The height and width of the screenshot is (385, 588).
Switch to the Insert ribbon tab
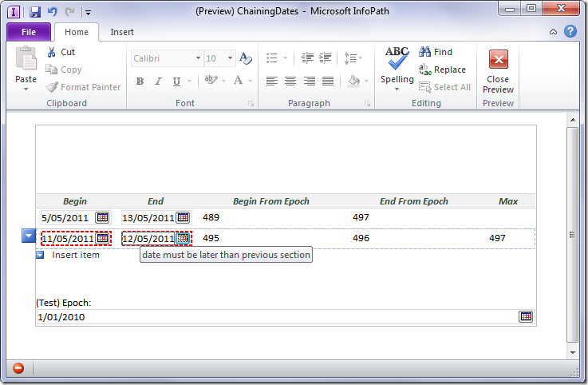(122, 32)
